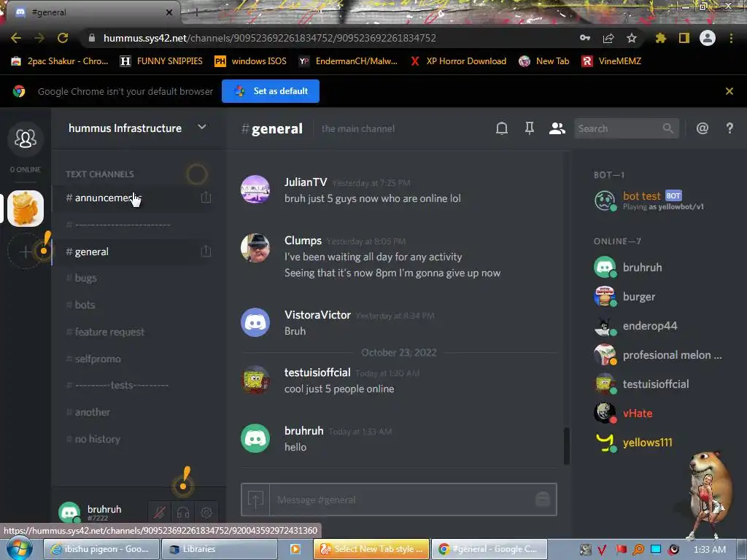Click VistoraVictor's username in chat
Image resolution: width=747 pixels, height=560 pixels.
(x=317, y=315)
